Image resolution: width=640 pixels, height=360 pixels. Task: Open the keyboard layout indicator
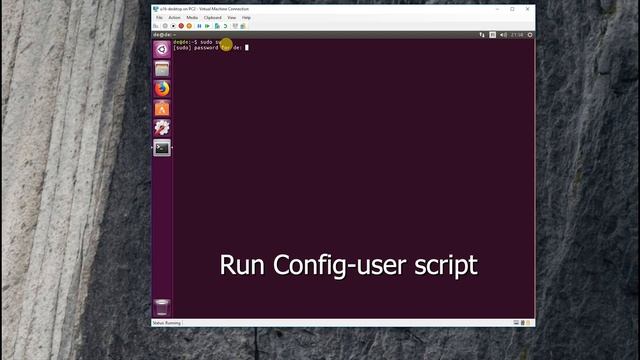point(493,35)
